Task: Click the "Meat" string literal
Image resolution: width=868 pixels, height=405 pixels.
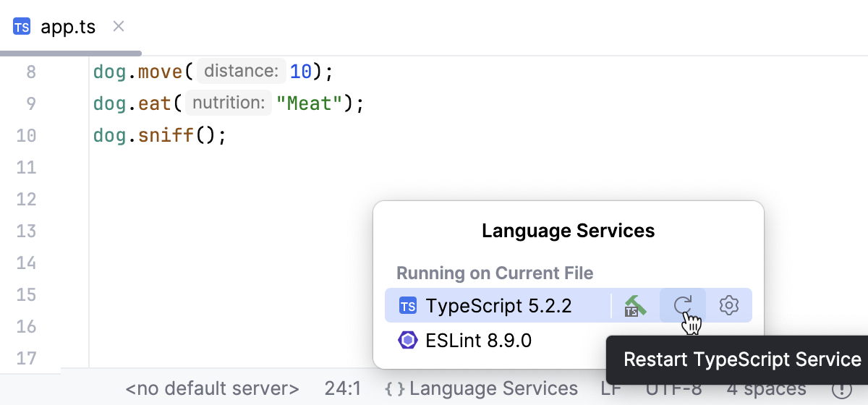Action: (x=310, y=103)
